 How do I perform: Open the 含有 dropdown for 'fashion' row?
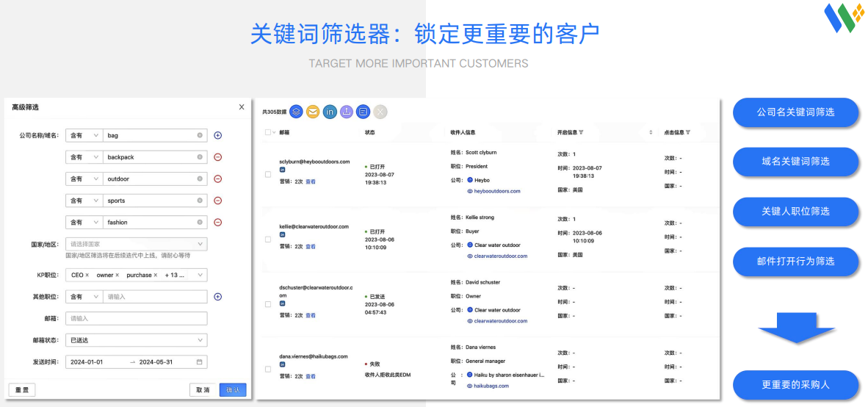(84, 223)
